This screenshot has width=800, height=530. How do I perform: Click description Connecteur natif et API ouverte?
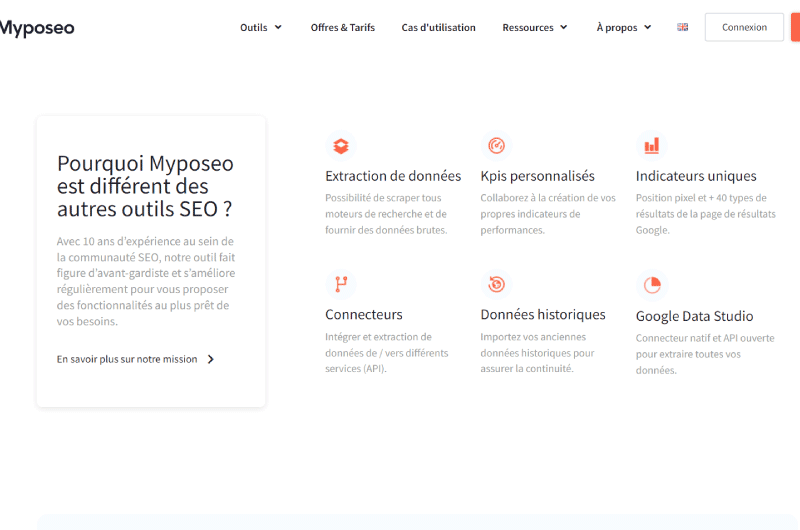[705, 354]
